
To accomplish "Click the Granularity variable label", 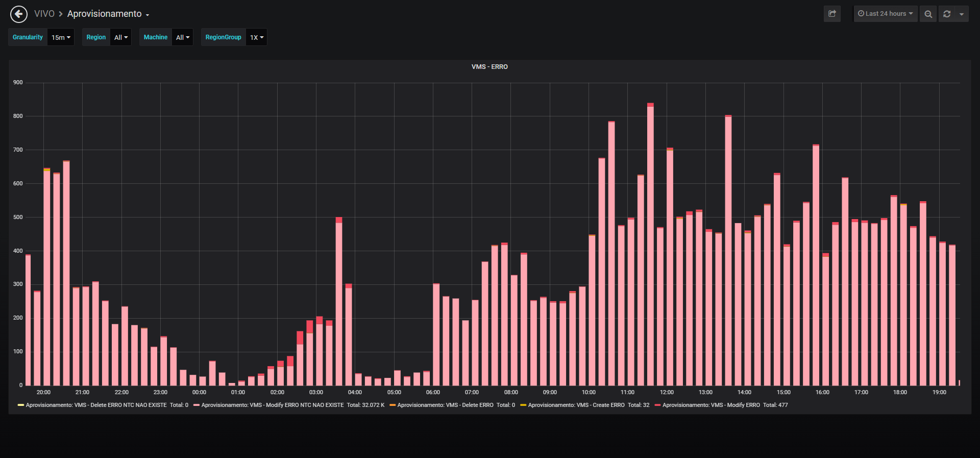I will pyautogui.click(x=28, y=37).
